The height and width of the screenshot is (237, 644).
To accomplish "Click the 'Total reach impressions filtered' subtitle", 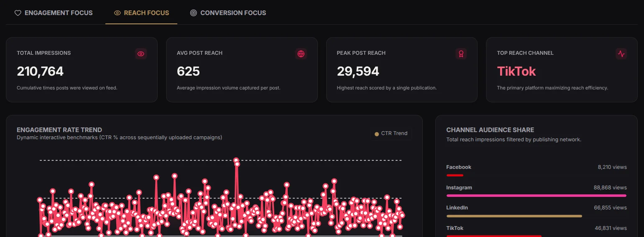I will pos(514,140).
